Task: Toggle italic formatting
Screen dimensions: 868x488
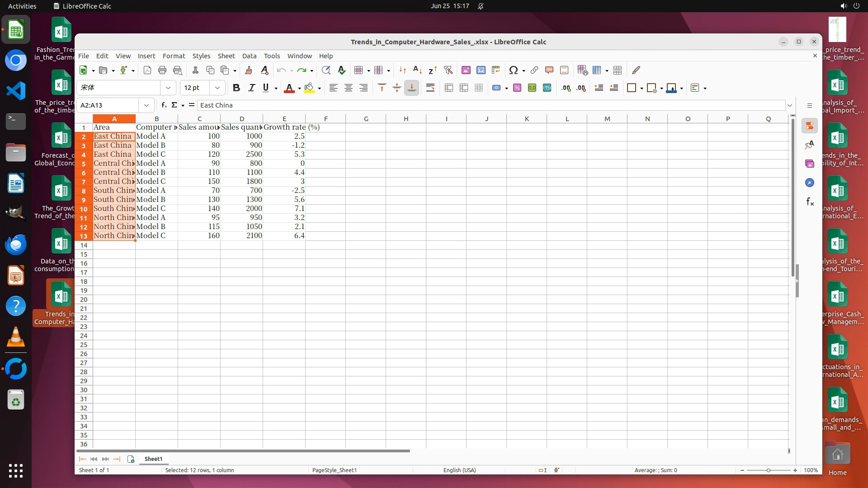Action: point(251,88)
